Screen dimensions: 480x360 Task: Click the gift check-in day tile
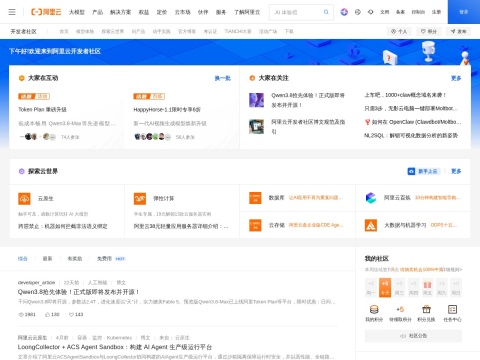427,288
